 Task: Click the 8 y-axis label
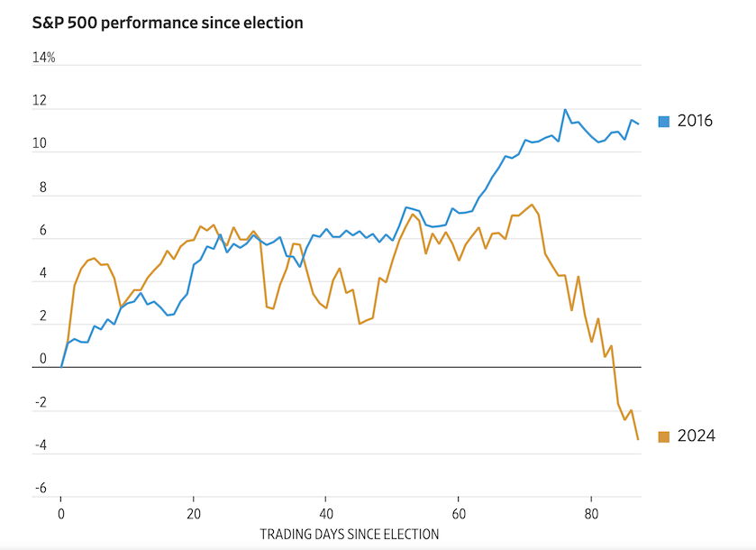[x=41, y=188]
